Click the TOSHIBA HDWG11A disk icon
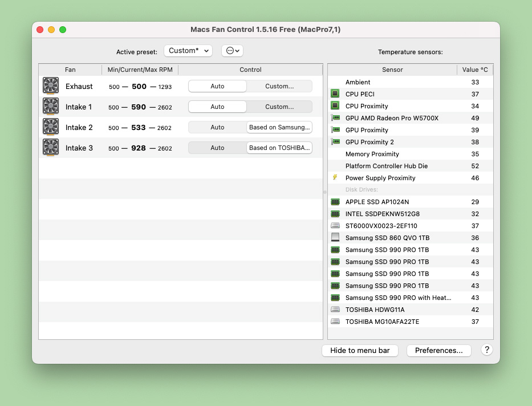 [335, 310]
